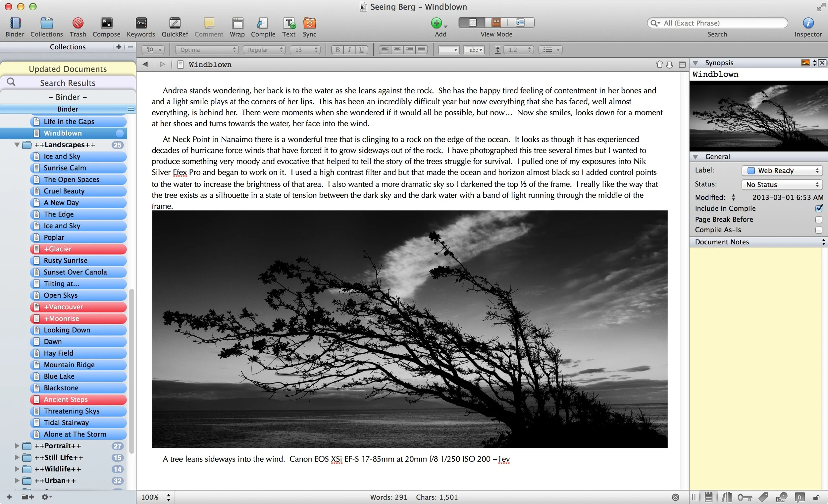
Task: Click the Bold formatting button
Action: [337, 50]
